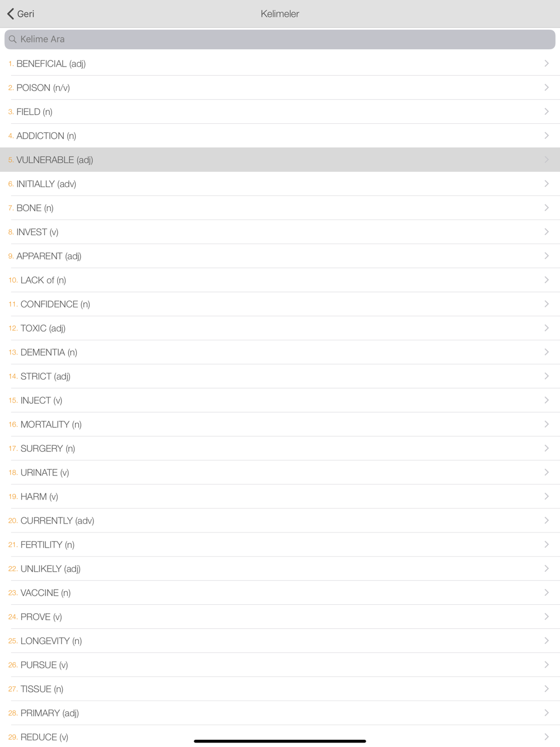Image resolution: width=560 pixels, height=747 pixels.
Task: Tap the chevron for FERTILITY (n)
Action: click(547, 545)
